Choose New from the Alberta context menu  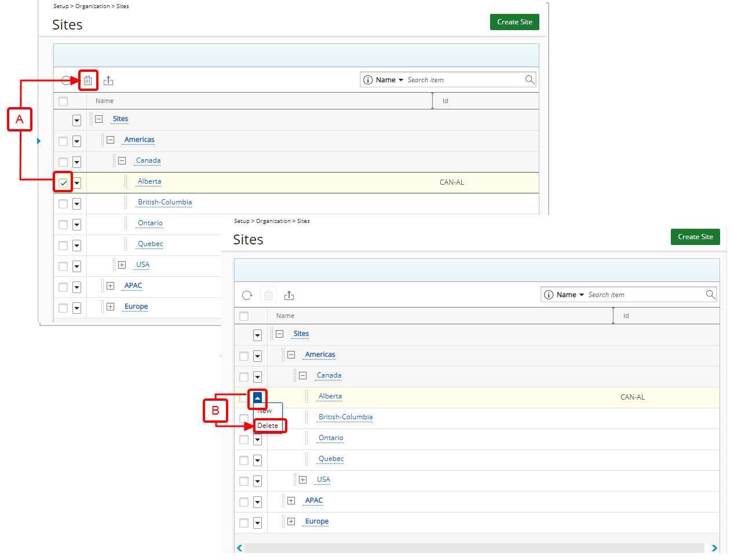[x=264, y=411]
